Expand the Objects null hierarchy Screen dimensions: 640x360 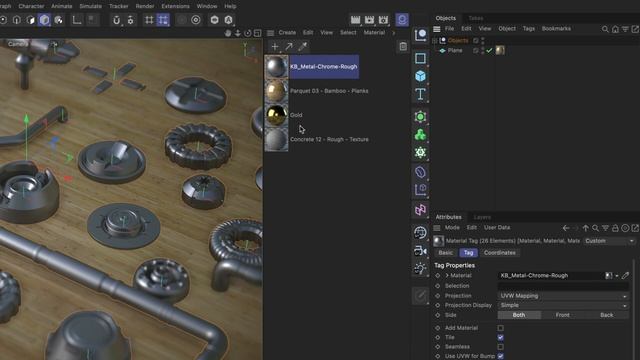[435, 40]
